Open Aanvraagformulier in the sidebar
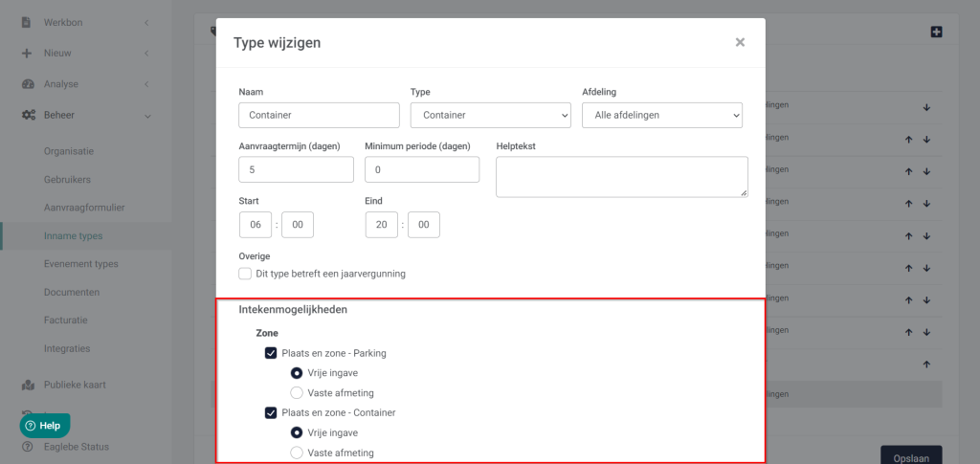Viewport: 980px width, 464px height. pos(84,208)
